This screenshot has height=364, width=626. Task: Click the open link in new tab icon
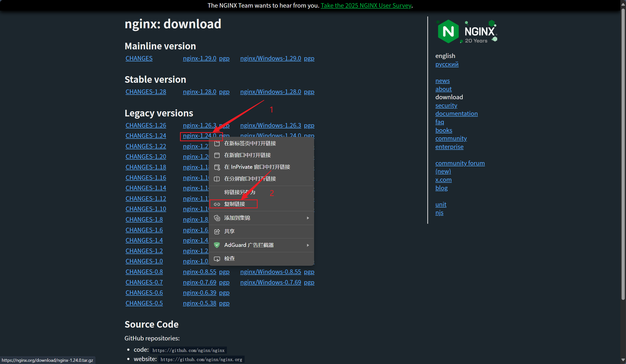[217, 143]
